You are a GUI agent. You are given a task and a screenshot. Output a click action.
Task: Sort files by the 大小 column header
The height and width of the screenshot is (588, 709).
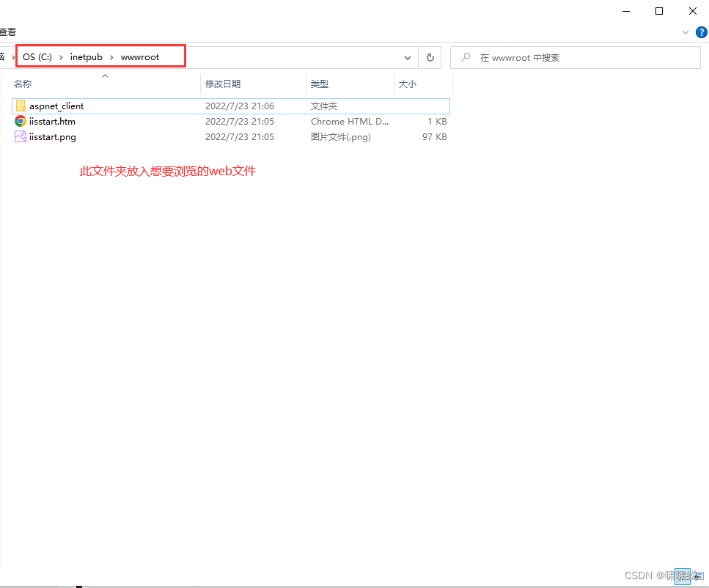pyautogui.click(x=407, y=84)
